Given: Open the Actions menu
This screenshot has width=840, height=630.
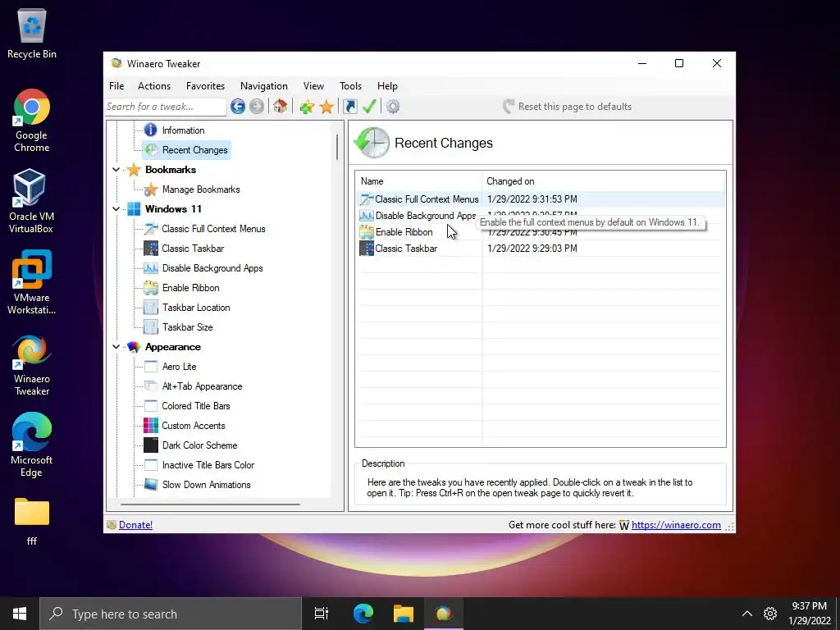Looking at the screenshot, I should pos(154,85).
